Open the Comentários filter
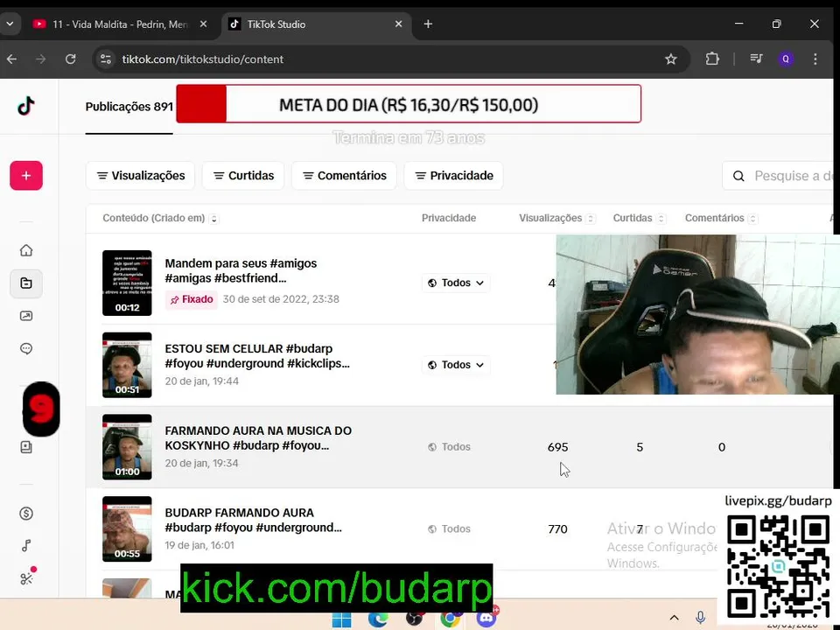This screenshot has width=840, height=630. click(x=344, y=176)
